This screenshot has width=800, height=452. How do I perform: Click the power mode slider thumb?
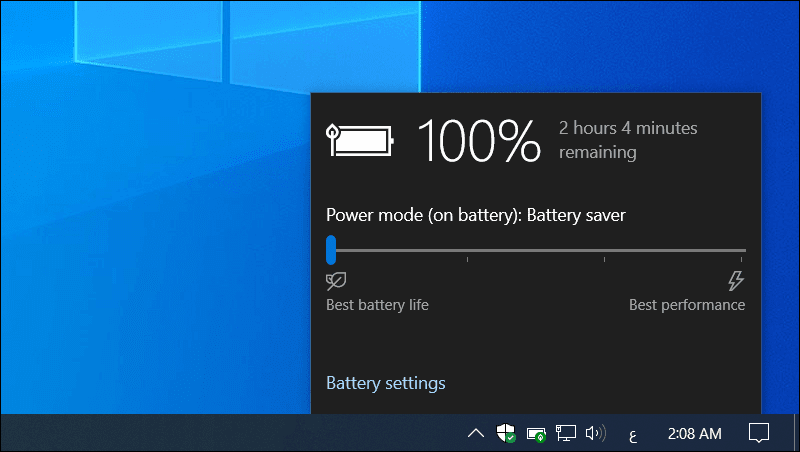point(331,250)
